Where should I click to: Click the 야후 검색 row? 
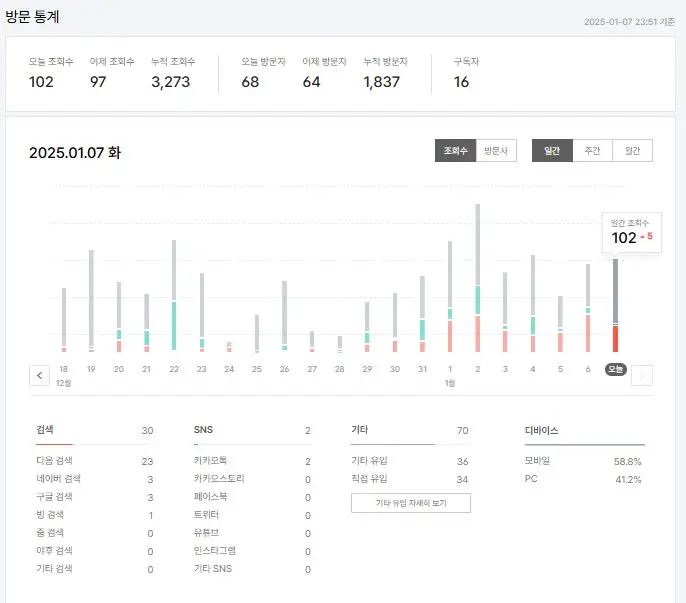[x=94, y=550]
